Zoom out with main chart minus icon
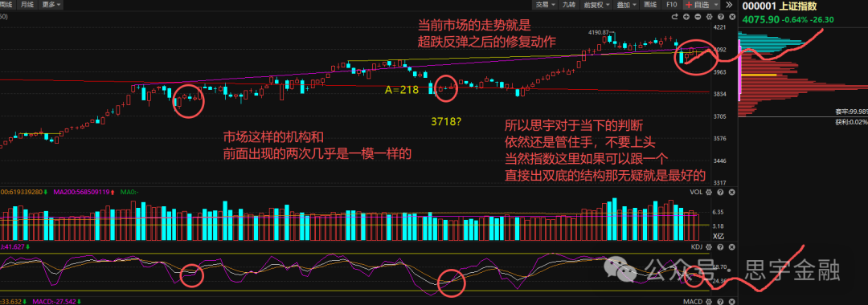 click(698, 17)
